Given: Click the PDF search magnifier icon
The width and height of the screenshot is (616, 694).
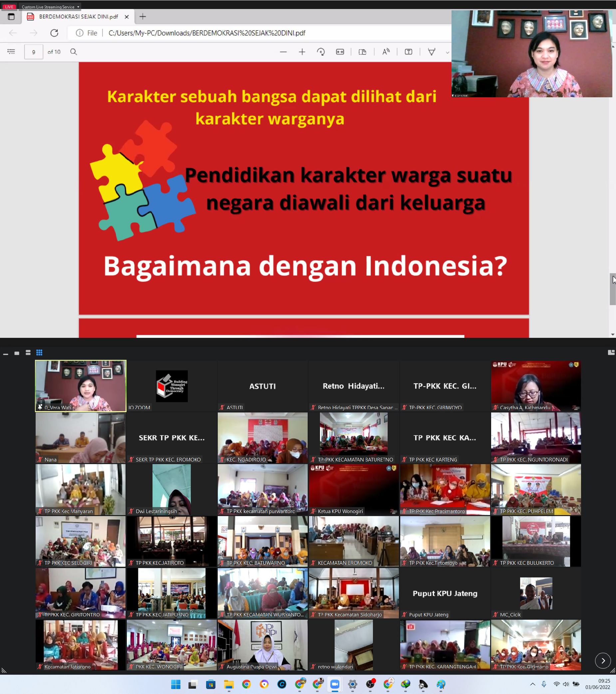Looking at the screenshot, I should (x=74, y=52).
